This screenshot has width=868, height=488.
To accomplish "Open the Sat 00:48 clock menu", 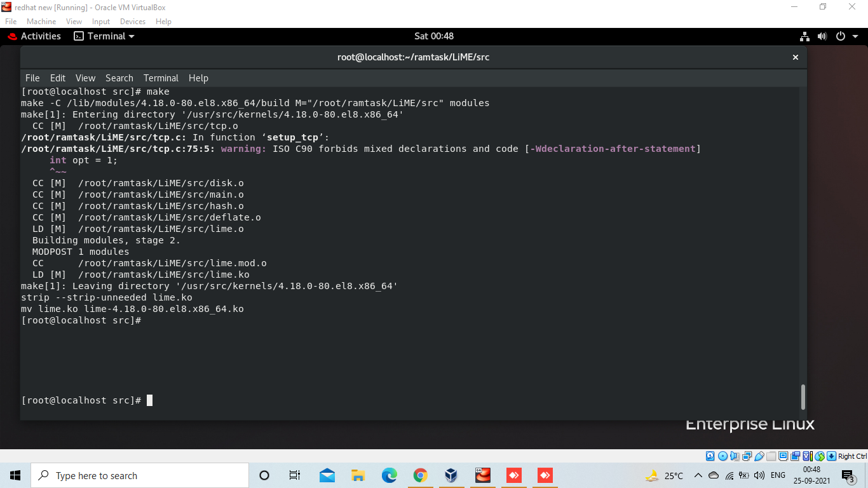I will point(434,36).
